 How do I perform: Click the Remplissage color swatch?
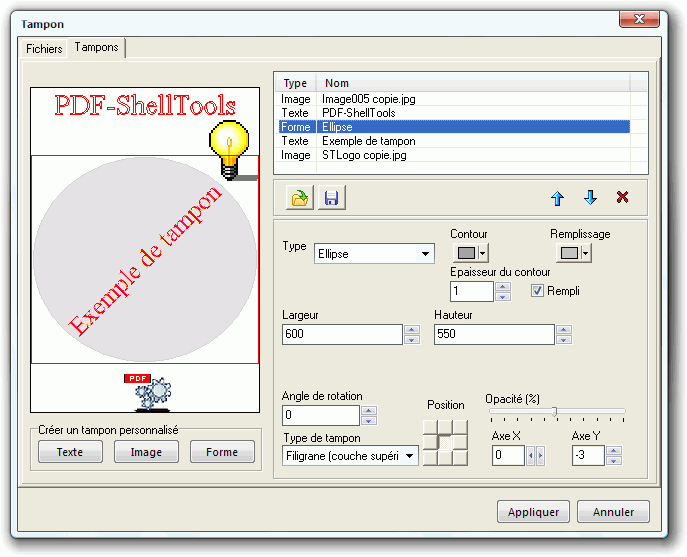click(x=569, y=253)
